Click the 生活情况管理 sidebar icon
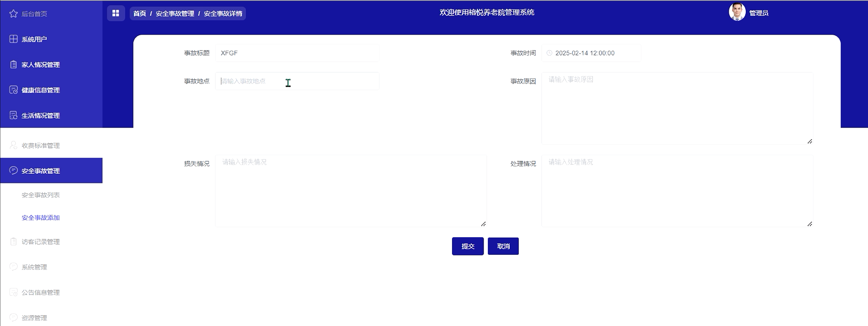This screenshot has width=868, height=326. 13,116
